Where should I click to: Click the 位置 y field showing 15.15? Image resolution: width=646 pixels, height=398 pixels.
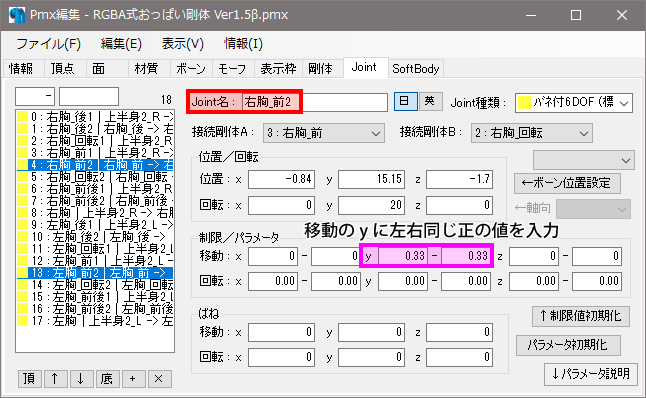[x=371, y=179]
